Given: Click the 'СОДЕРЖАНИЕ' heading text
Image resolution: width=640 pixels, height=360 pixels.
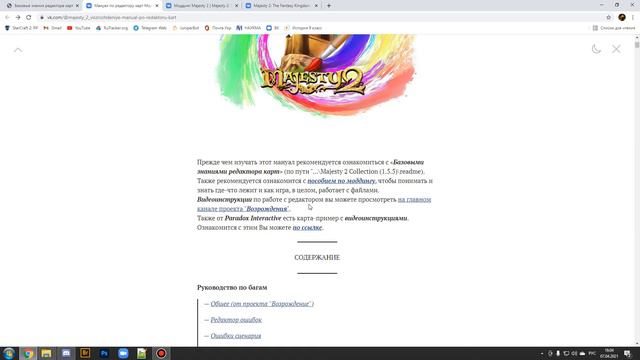Looking at the screenshot, I should click(x=317, y=258).
